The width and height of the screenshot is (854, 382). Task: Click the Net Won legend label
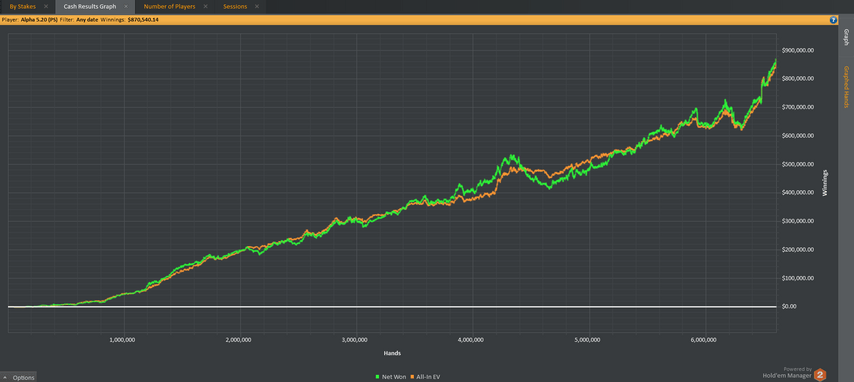click(x=393, y=377)
